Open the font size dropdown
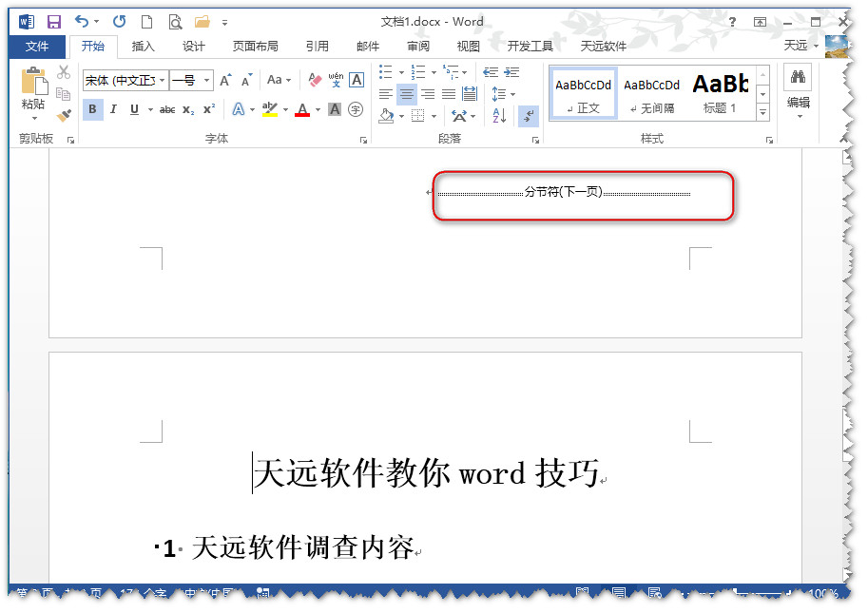This screenshot has width=868, height=613. (207, 81)
